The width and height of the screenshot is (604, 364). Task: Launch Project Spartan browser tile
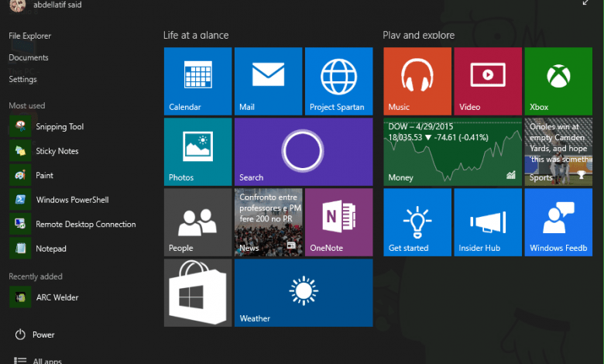pos(338,81)
